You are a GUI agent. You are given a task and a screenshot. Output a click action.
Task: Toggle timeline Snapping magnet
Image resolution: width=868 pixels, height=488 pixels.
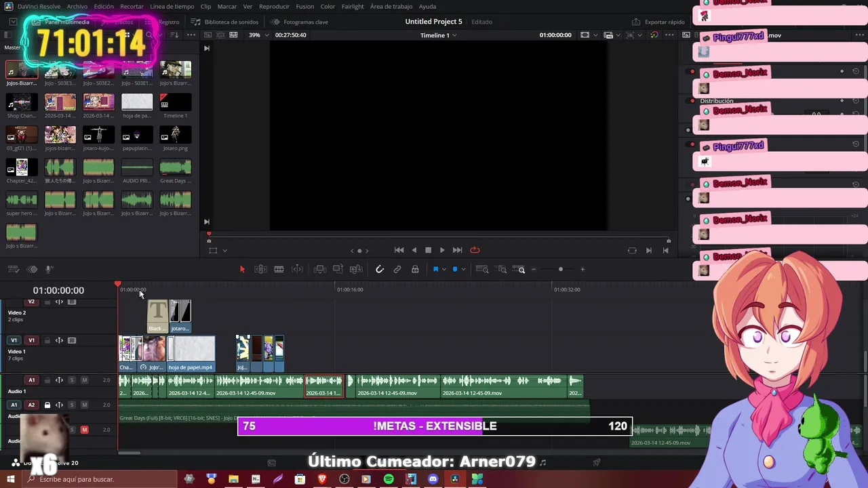pyautogui.click(x=380, y=269)
